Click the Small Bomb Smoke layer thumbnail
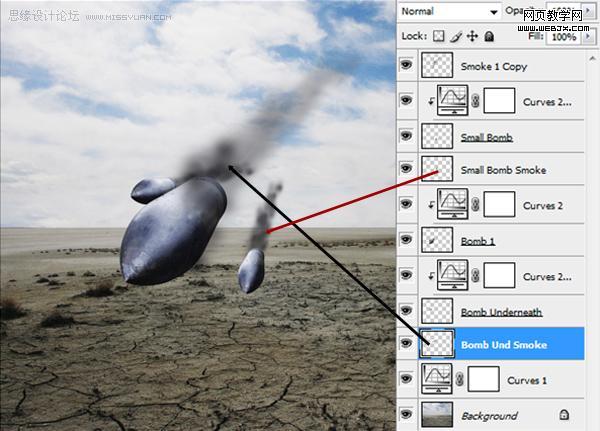This screenshot has height=431, width=600. pyautogui.click(x=437, y=168)
